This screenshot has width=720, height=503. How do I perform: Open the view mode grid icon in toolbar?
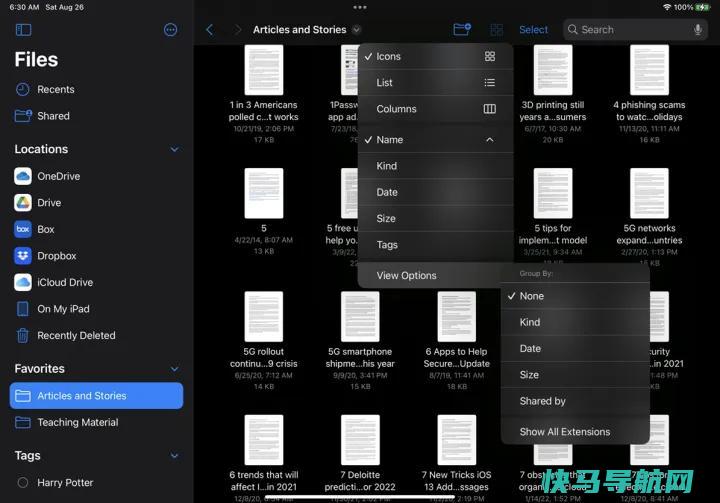tap(497, 30)
